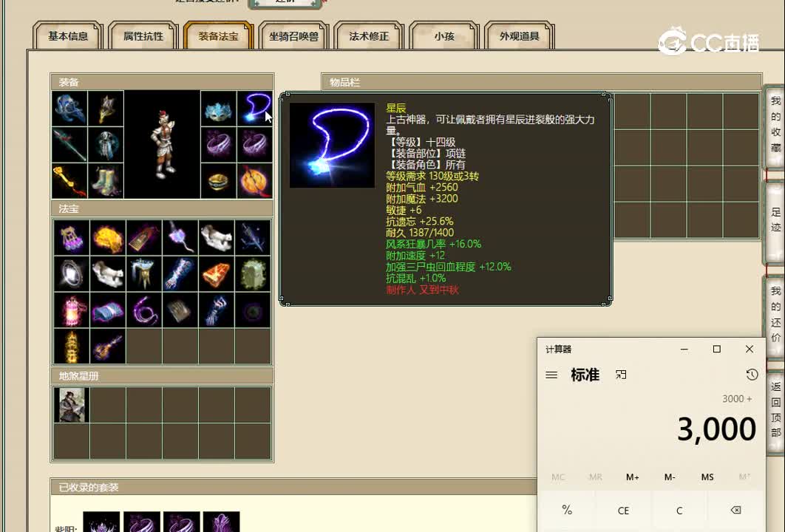Select the blue feathered mask icon
Screen dimensions: 785x532
click(218, 108)
